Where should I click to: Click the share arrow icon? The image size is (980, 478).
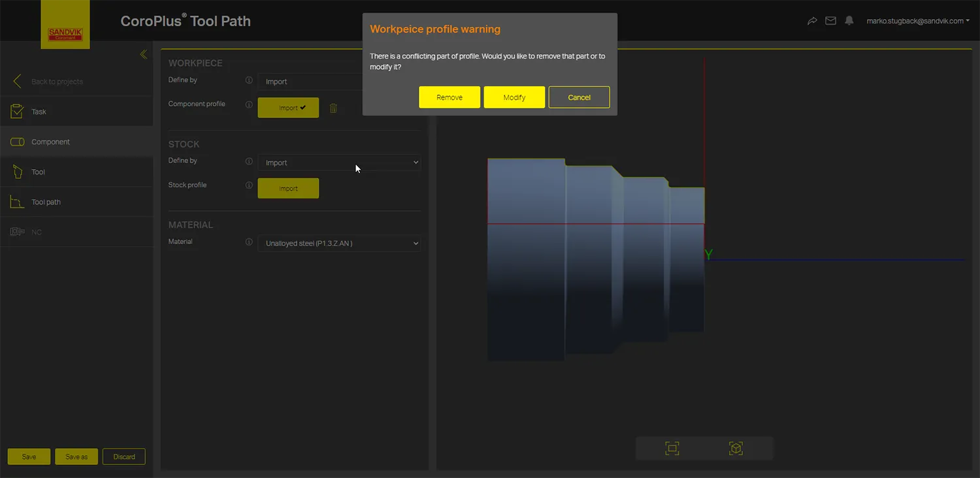coord(812,21)
